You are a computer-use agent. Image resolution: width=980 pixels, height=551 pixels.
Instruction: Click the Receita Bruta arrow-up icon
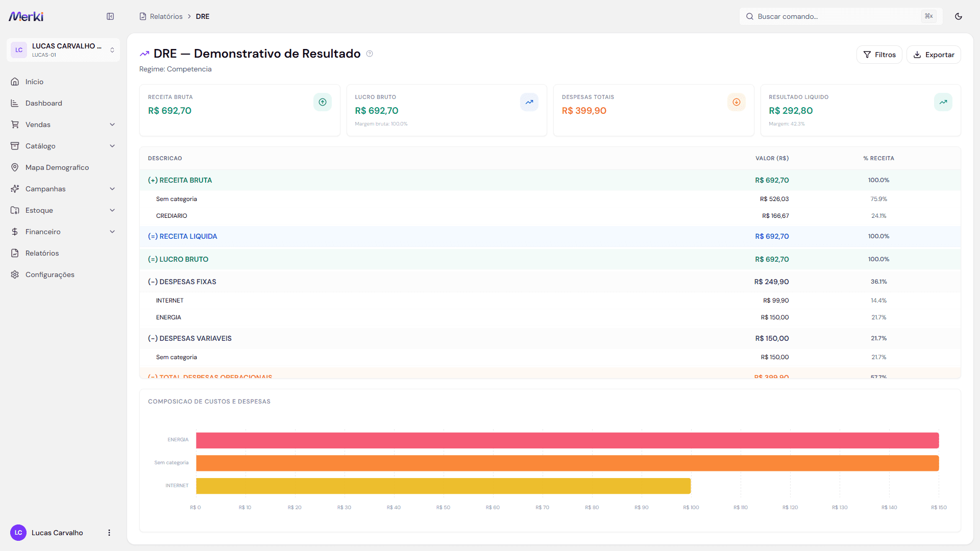(x=323, y=102)
